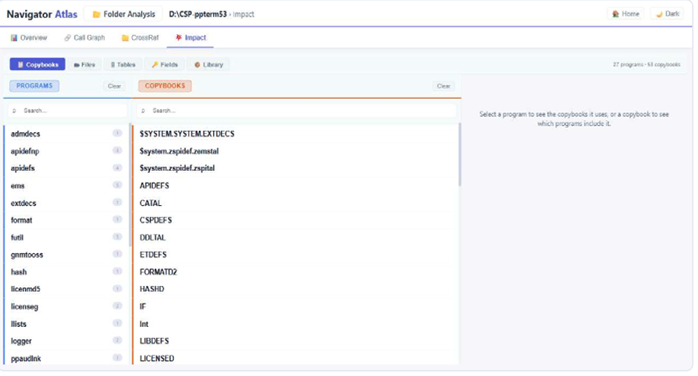Screen dimensions: 698x376
Task: Clear the Programs selection
Action: coord(114,86)
